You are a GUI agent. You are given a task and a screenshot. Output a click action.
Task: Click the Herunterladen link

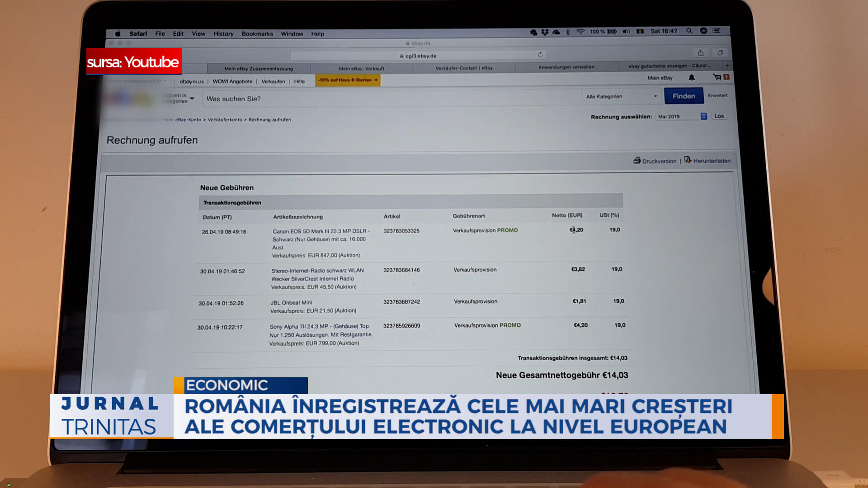pos(712,160)
